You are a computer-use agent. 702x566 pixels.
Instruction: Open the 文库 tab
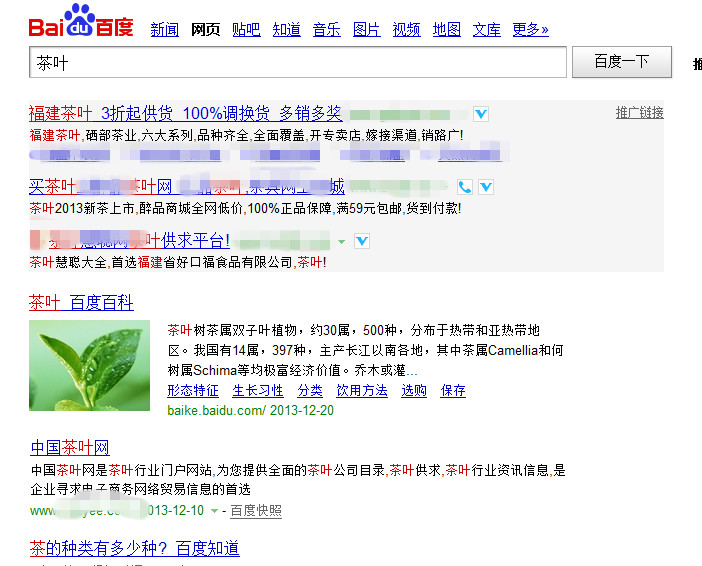click(487, 30)
